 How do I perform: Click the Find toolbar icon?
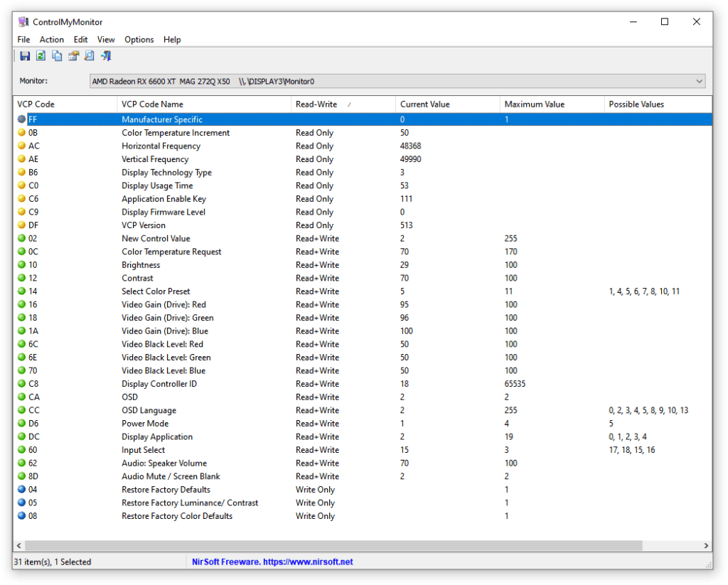(89, 56)
